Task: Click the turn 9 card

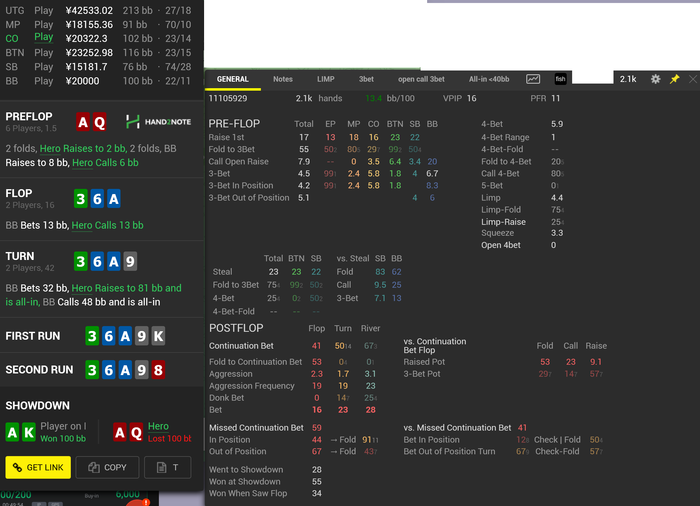Action: (x=130, y=261)
